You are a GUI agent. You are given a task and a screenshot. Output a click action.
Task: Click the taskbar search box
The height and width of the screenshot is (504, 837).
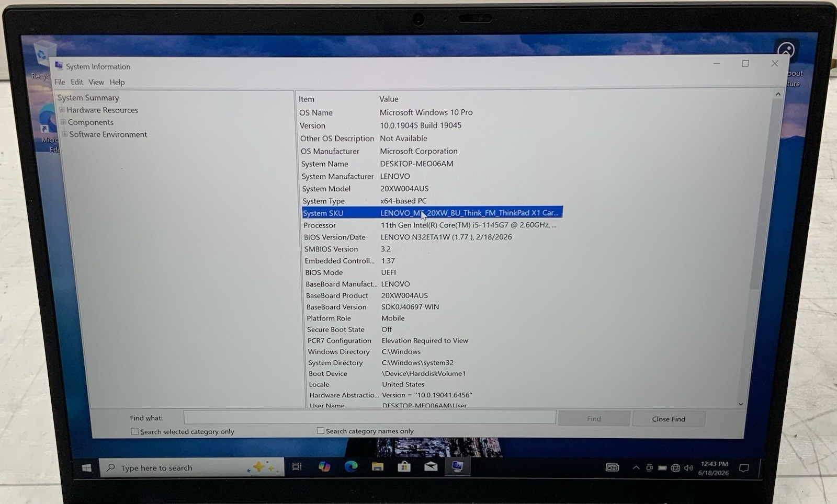pos(192,467)
